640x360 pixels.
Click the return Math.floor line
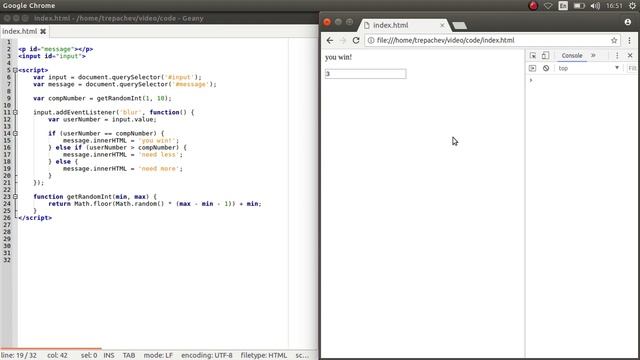pos(155,204)
